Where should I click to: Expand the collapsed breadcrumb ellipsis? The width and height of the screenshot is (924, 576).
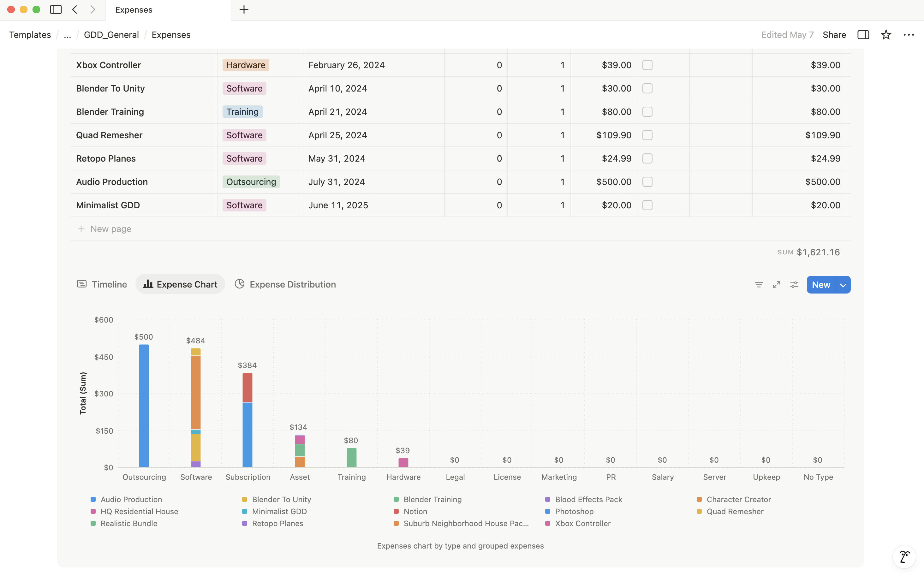pyautogui.click(x=68, y=35)
